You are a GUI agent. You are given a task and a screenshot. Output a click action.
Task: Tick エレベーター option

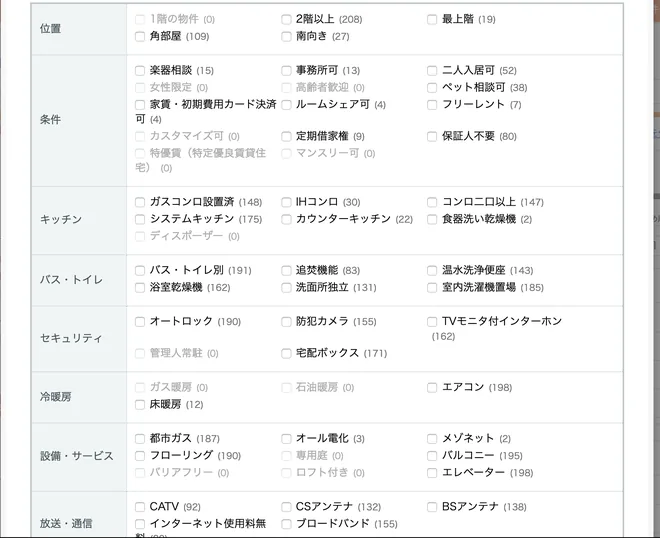coord(432,473)
